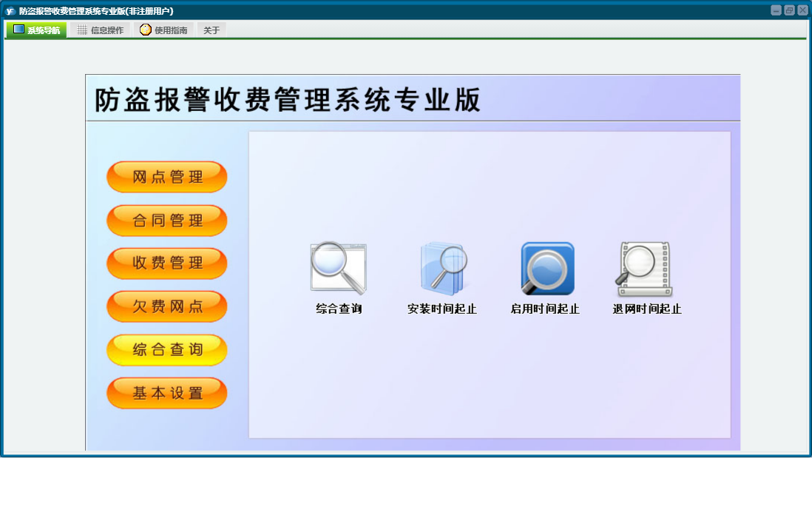Open the 退网时间起止 film search icon
This screenshot has width=812, height=530.
point(643,269)
